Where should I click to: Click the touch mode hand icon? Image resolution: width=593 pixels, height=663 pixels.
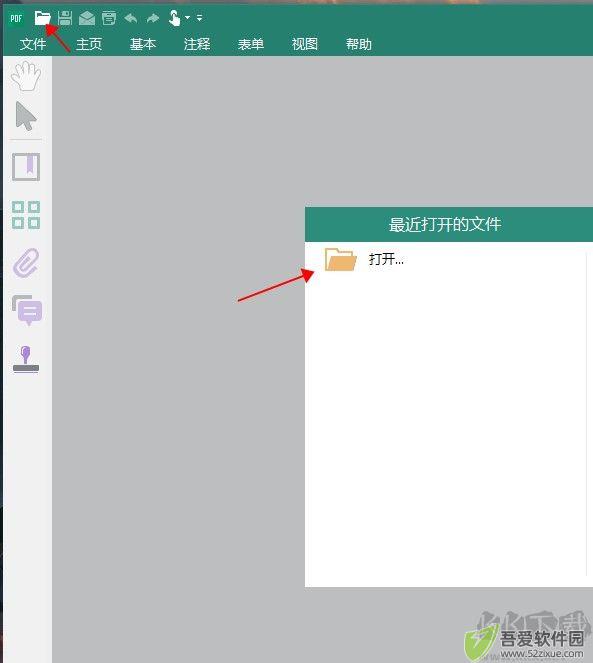pyautogui.click(x=174, y=18)
